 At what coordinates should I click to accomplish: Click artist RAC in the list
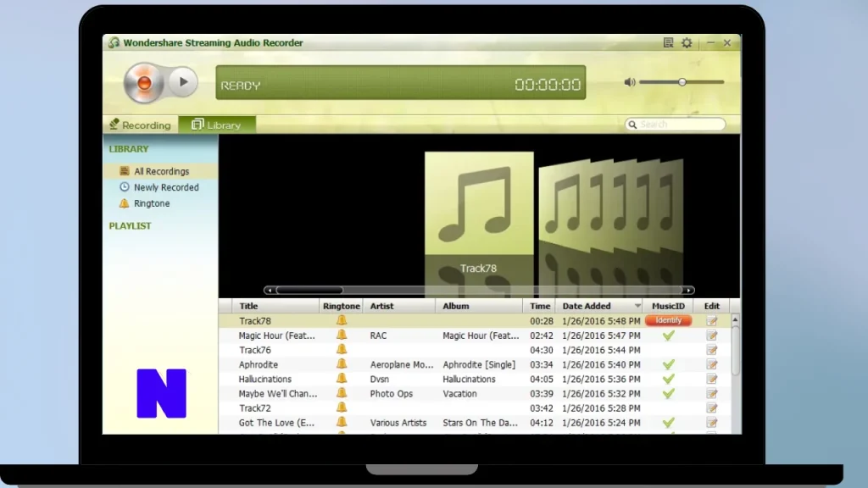pyautogui.click(x=378, y=335)
